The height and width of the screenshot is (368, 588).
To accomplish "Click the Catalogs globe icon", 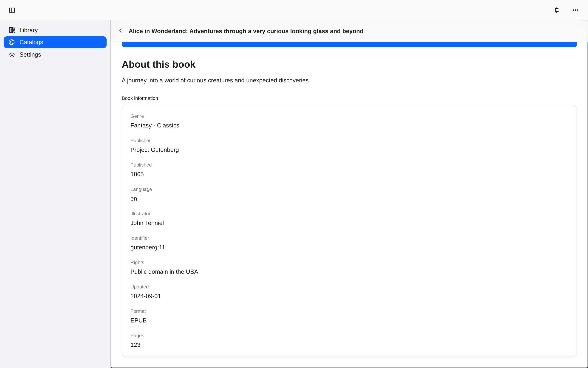I will coord(12,42).
